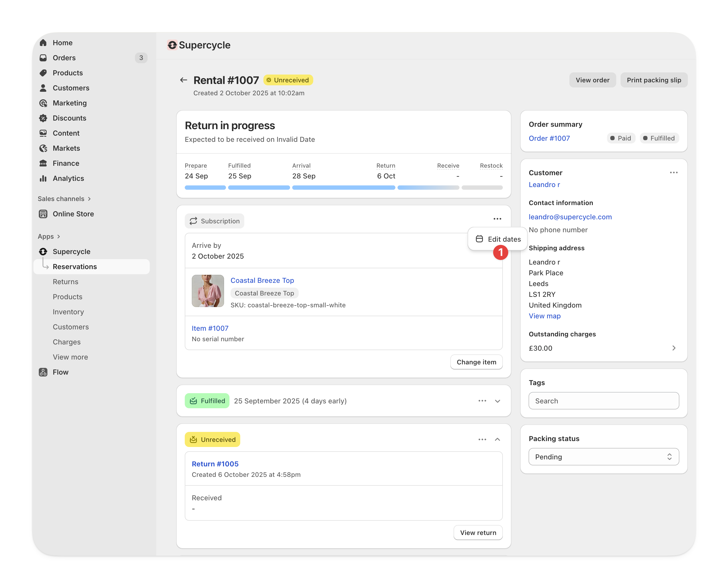
Task: Open the Fulfilled section three-dot menu
Action: pos(482,401)
